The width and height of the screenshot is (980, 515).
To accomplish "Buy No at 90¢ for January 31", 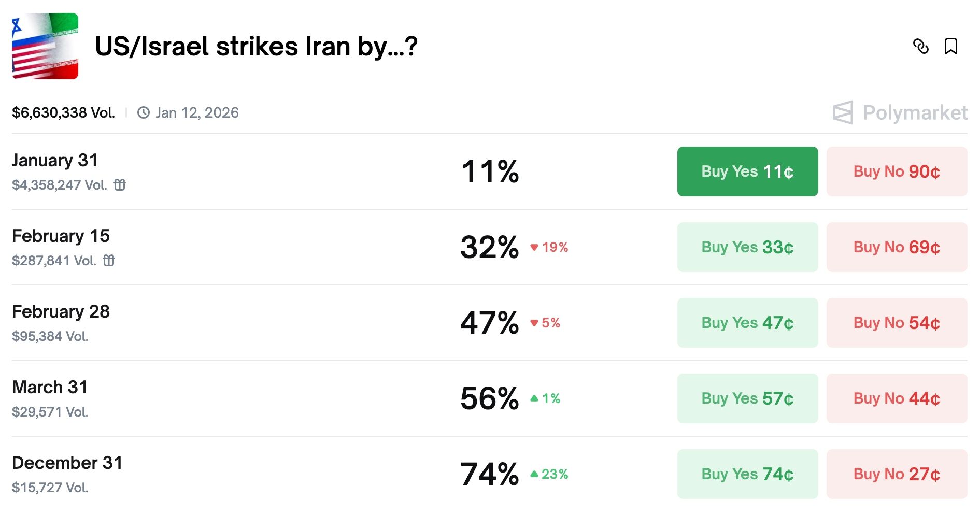I will [896, 171].
